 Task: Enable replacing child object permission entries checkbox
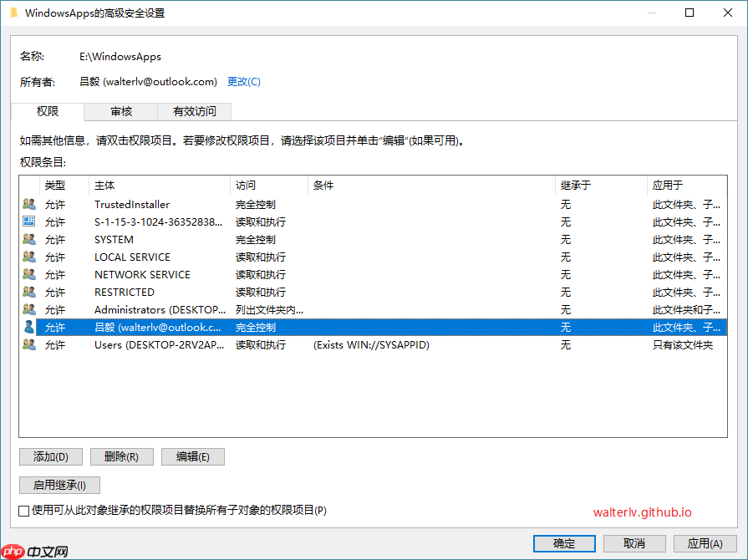tap(23, 511)
